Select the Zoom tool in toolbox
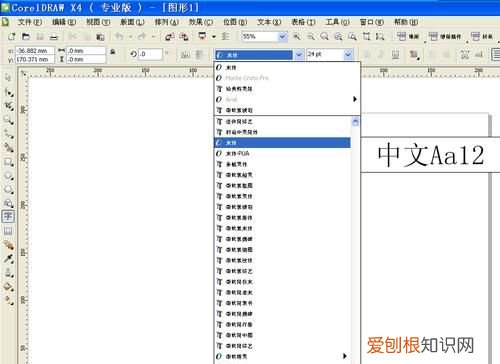Image resolution: width=500 pixels, height=364 pixels. point(8,120)
